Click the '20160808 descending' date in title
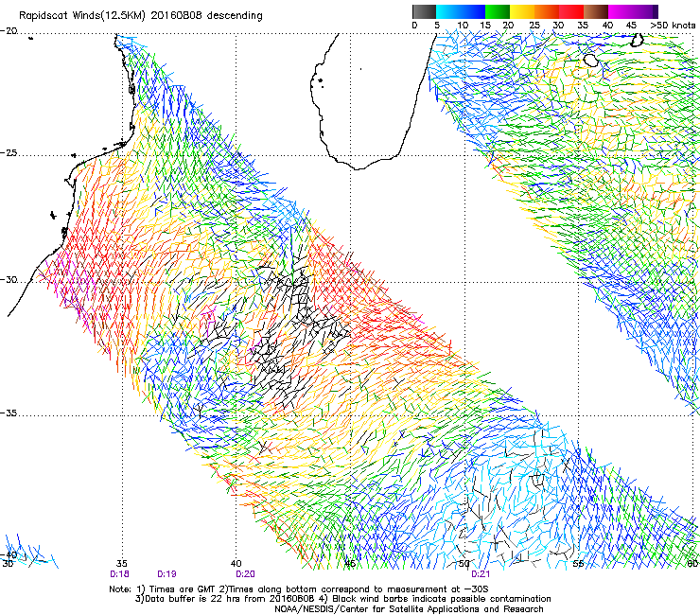This screenshot has width=700, height=615. pos(206,16)
